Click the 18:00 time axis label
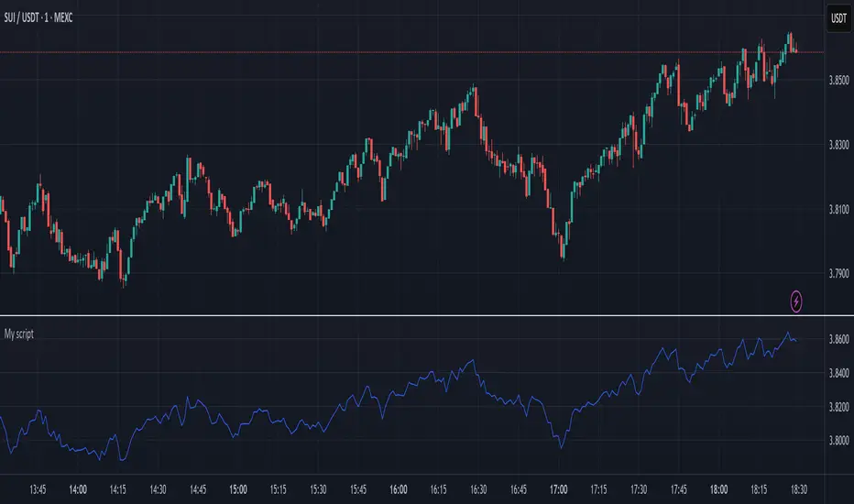 point(718,489)
